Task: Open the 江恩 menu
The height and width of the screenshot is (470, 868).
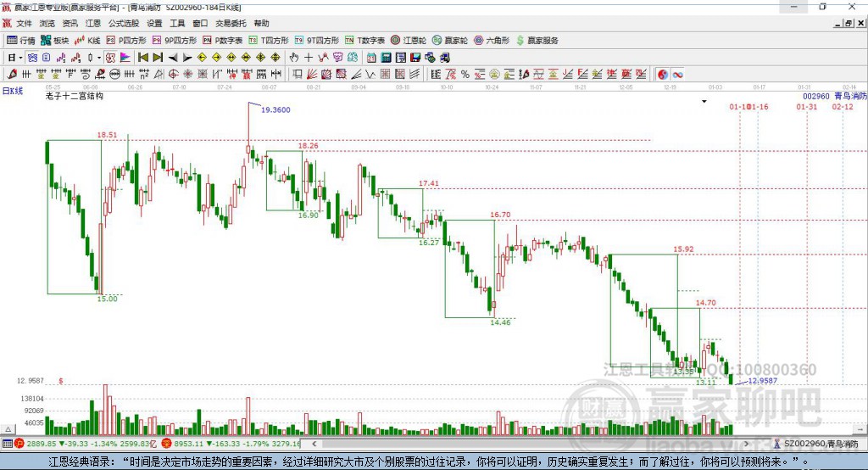Action: [92, 23]
